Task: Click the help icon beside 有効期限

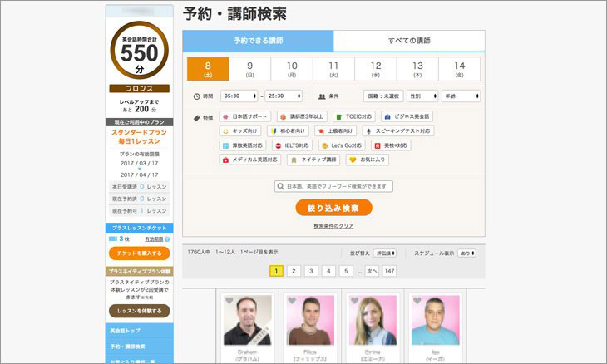Action: (x=167, y=239)
